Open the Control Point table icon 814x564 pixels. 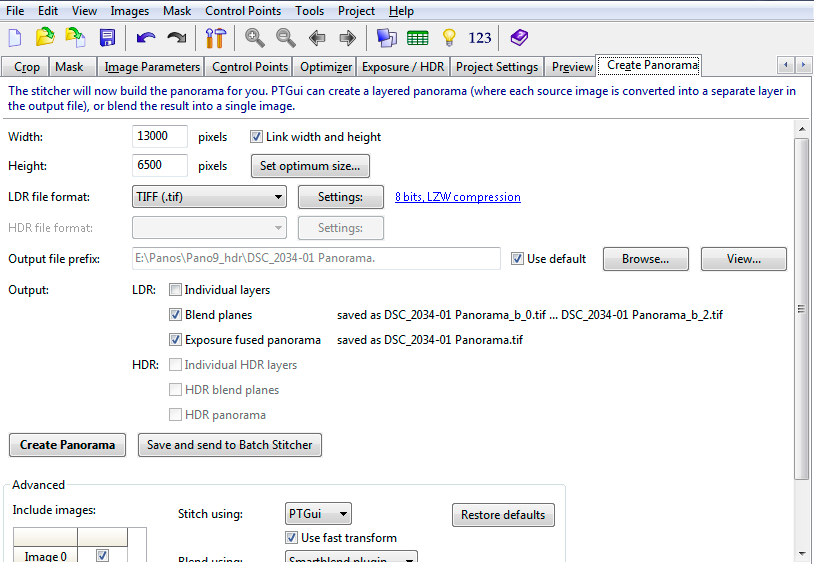[x=417, y=38]
